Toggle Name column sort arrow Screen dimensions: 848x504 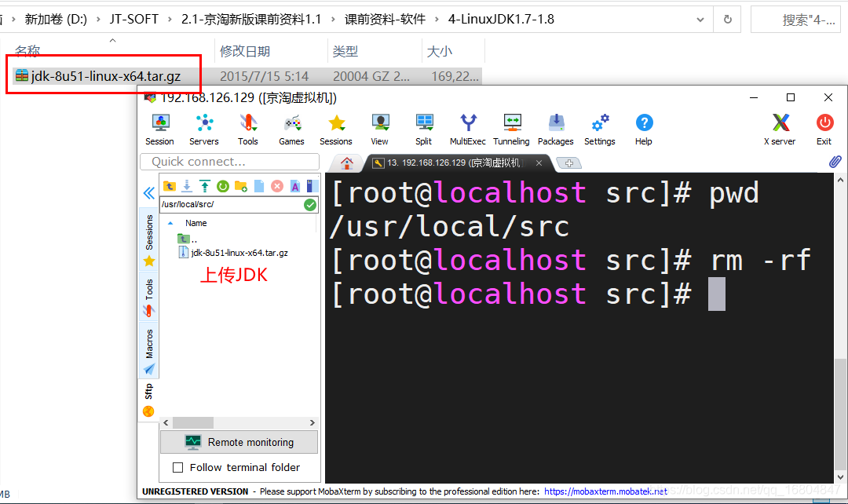170,223
